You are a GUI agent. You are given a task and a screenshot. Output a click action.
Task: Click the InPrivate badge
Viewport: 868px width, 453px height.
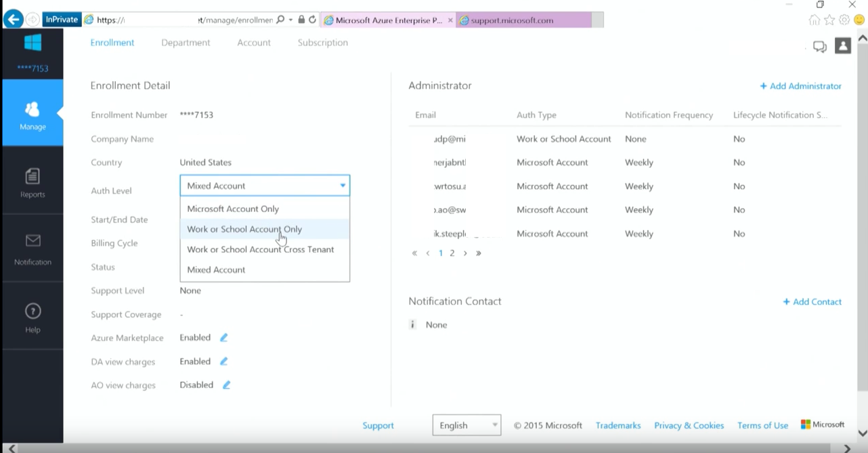click(61, 20)
